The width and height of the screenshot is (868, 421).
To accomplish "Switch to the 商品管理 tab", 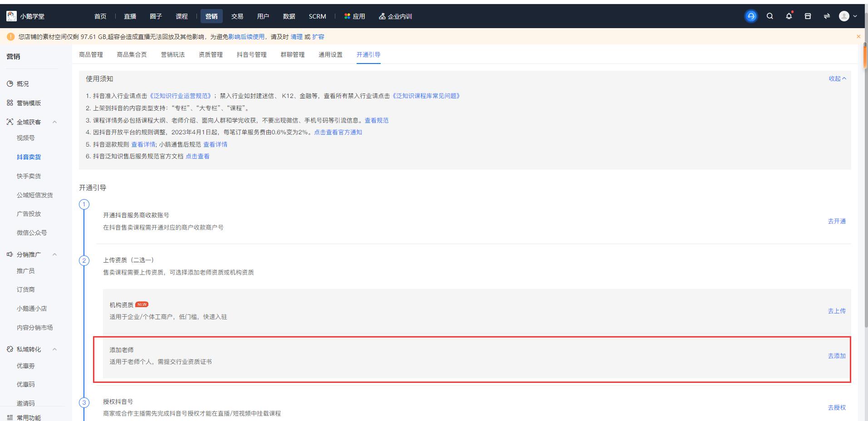I will (x=91, y=54).
